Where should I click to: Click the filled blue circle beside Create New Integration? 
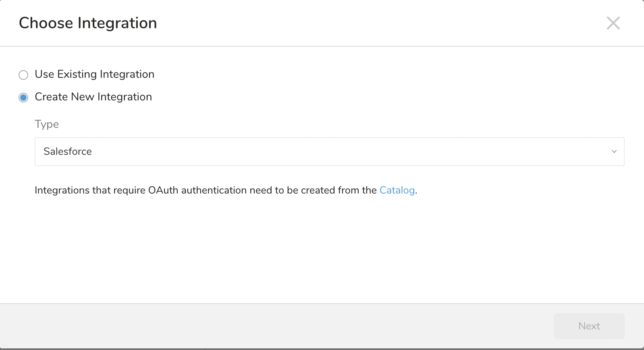coord(23,98)
